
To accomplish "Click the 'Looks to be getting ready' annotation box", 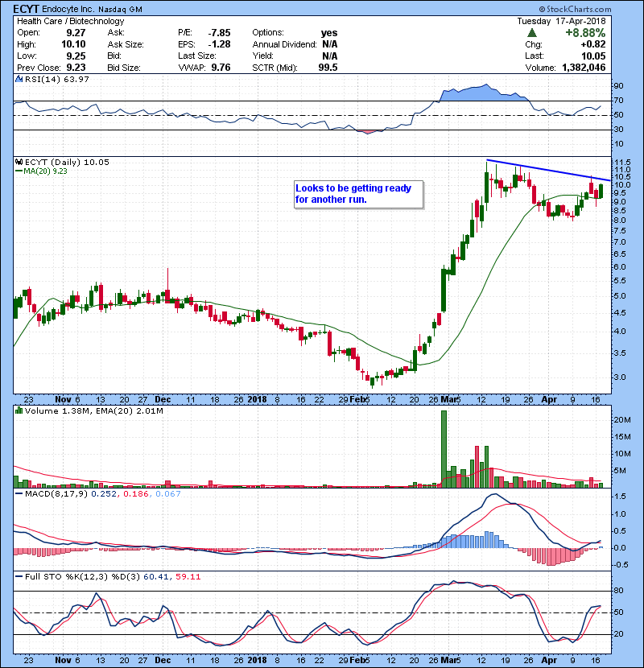I will coord(358,194).
